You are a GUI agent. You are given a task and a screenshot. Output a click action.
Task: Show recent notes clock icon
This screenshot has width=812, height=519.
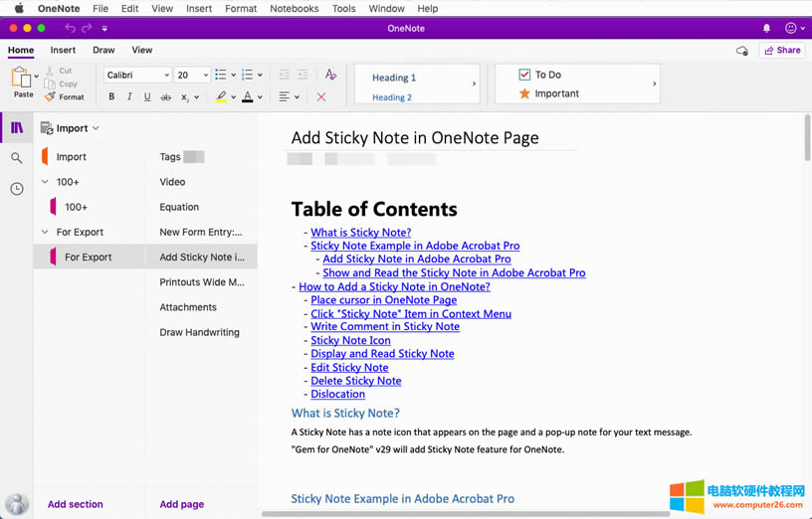click(x=17, y=189)
